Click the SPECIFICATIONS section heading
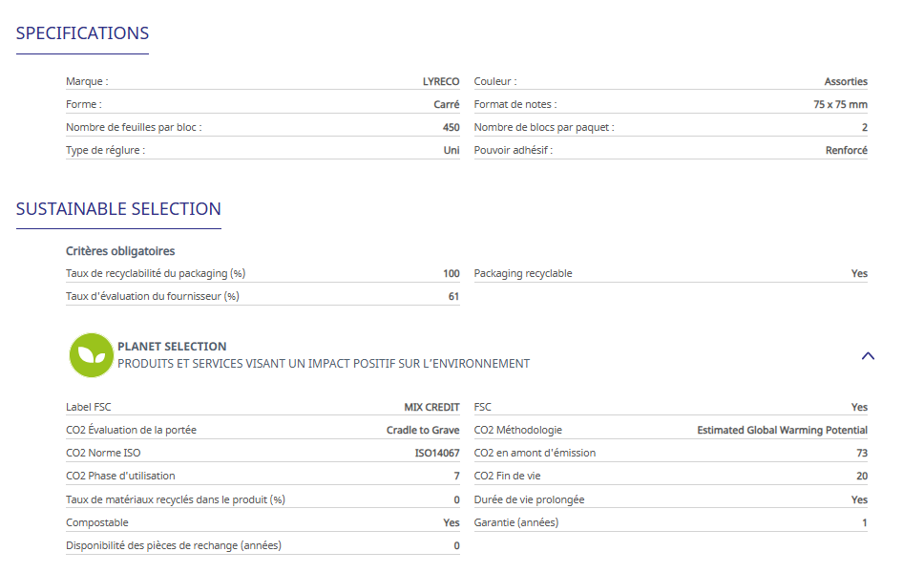This screenshot has height=573, width=924. [x=82, y=33]
